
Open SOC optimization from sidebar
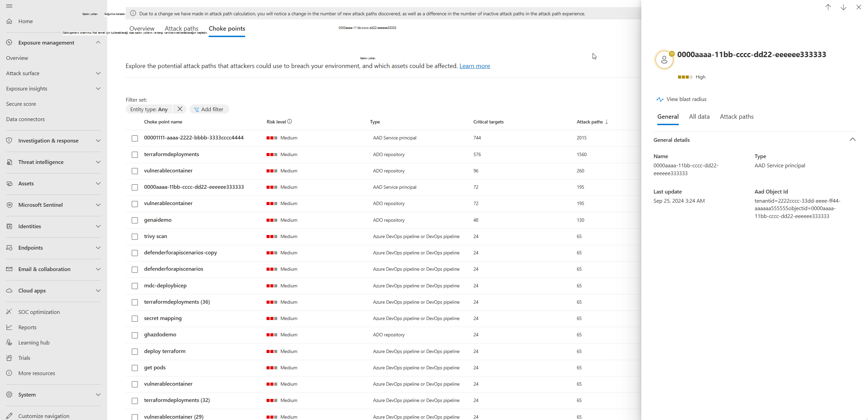39,312
